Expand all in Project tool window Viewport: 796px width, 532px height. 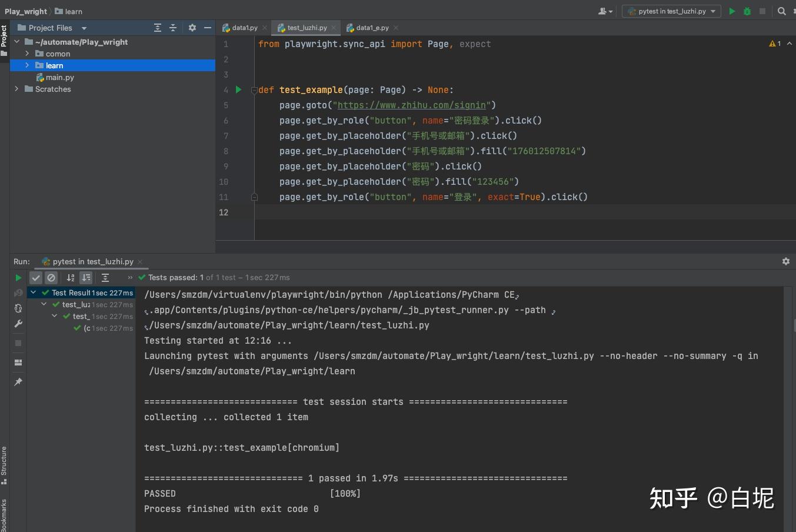coord(158,28)
